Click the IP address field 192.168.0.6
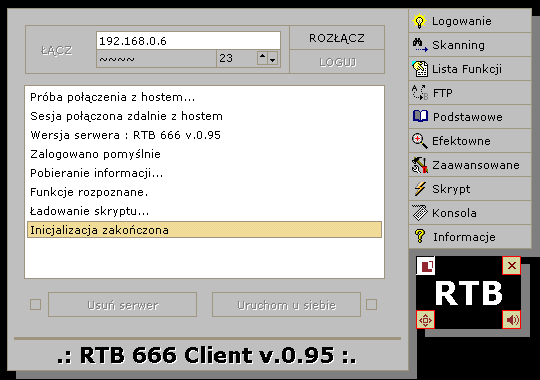Image resolution: width=540 pixels, height=380 pixels. 188,41
